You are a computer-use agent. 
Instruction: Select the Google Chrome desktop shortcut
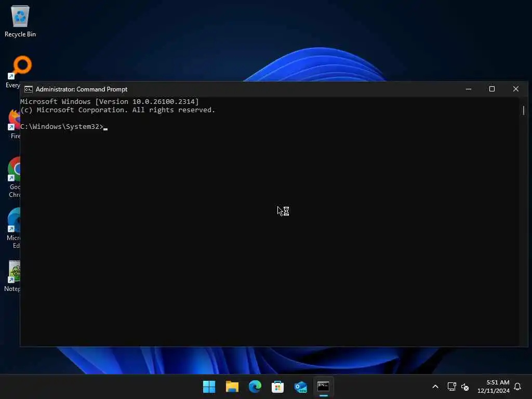click(14, 177)
